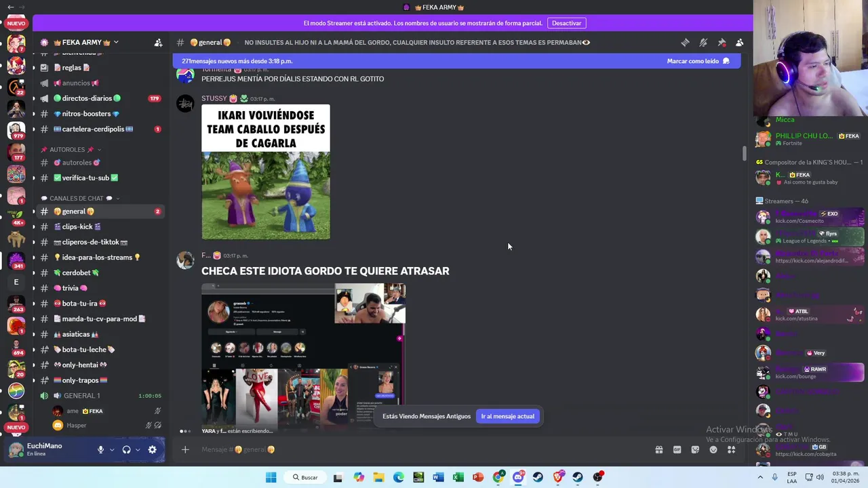Image resolution: width=868 pixels, height=488 pixels.
Task: Open the Threads icon in channel header
Action: (685, 42)
